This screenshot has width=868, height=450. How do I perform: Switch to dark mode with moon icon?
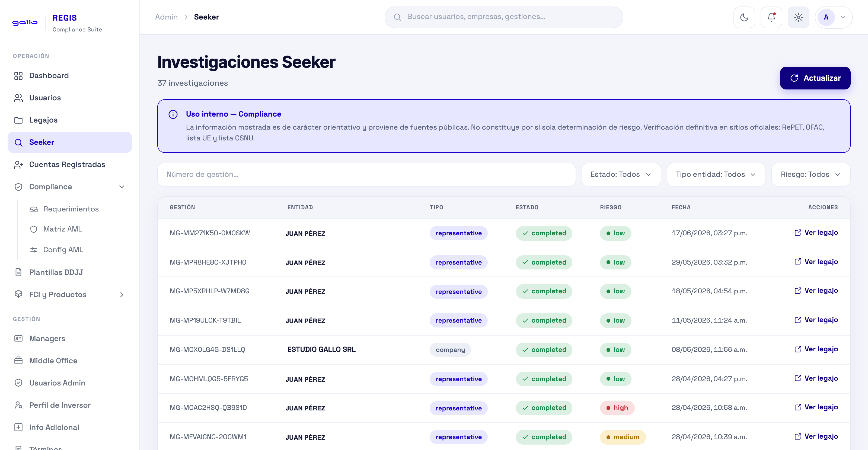[744, 17]
